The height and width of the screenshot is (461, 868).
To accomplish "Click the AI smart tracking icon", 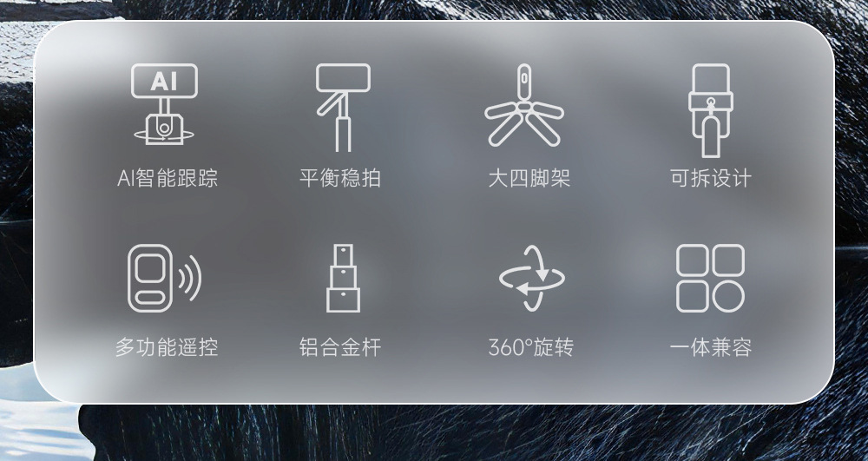I will 164,104.
